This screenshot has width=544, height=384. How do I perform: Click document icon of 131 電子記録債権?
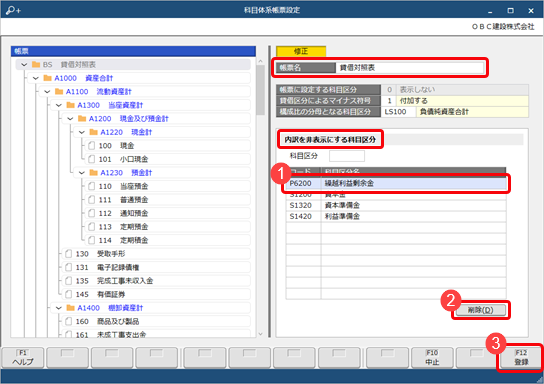click(x=69, y=267)
